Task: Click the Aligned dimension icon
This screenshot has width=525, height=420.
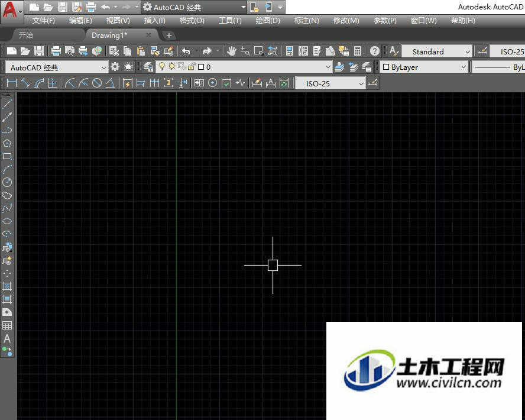Action: click(25, 83)
